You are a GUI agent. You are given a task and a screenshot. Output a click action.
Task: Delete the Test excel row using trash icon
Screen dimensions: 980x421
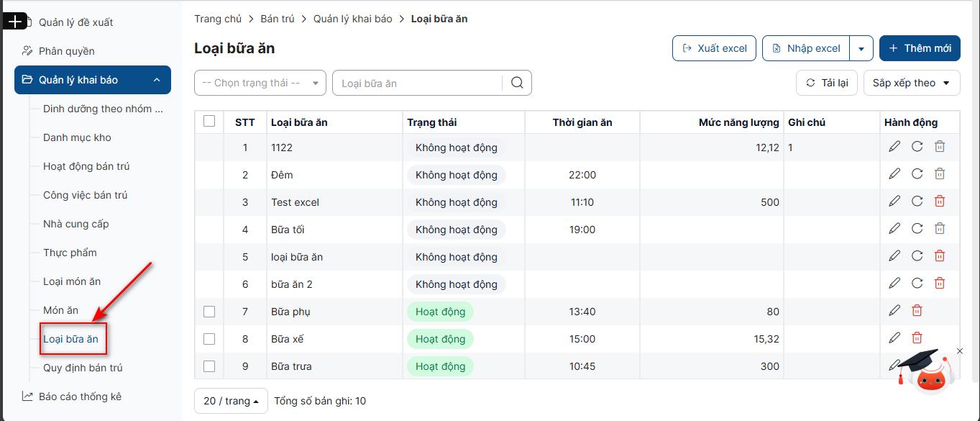(939, 202)
